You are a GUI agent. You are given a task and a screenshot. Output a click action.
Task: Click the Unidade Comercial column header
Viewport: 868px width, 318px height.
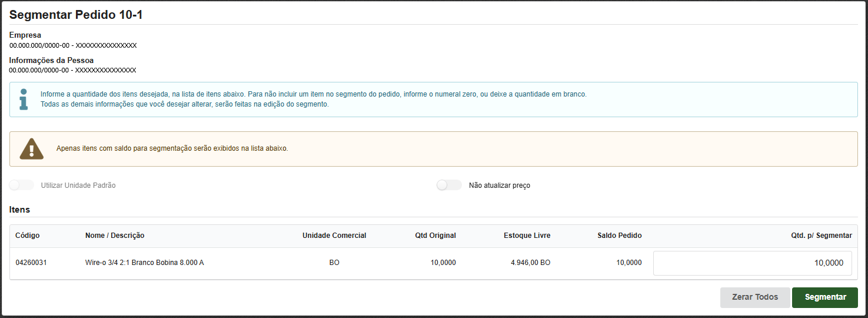coord(334,236)
